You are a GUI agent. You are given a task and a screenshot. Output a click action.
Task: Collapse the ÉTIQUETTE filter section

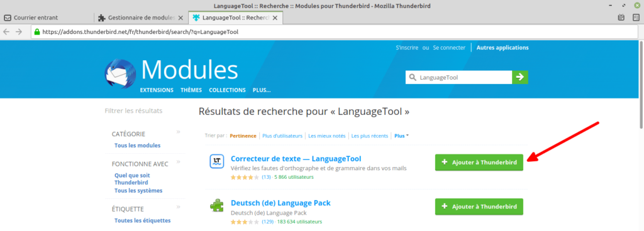tap(178, 207)
